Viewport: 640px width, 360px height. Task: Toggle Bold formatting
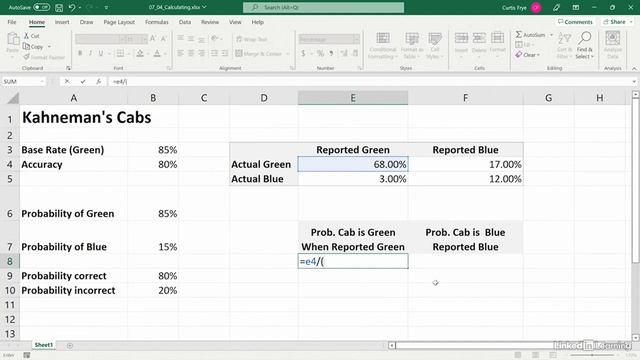[x=80, y=53]
